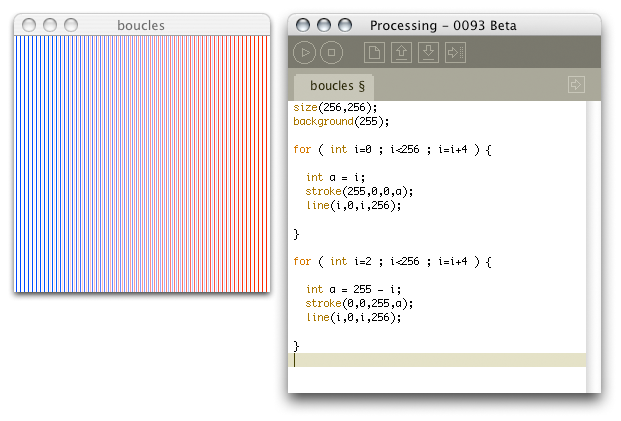Image resolution: width=621 pixels, height=421 pixels.
Task: Minimize the Processing editor window
Action: [x=323, y=25]
